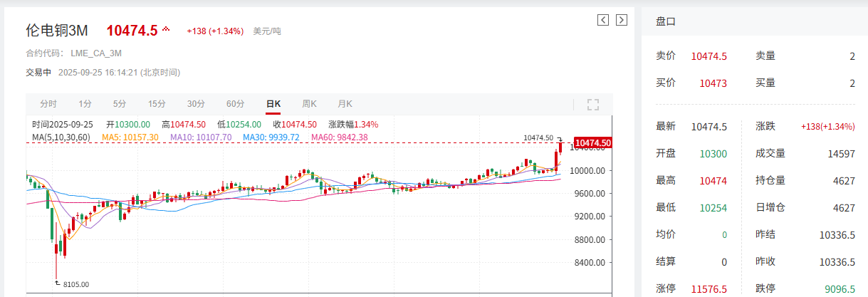Click the 8105.00 low point marker
868x297 pixels.
click(75, 284)
